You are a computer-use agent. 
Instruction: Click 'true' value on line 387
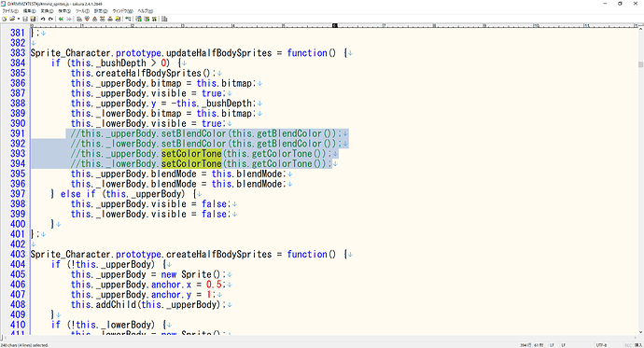pos(212,93)
